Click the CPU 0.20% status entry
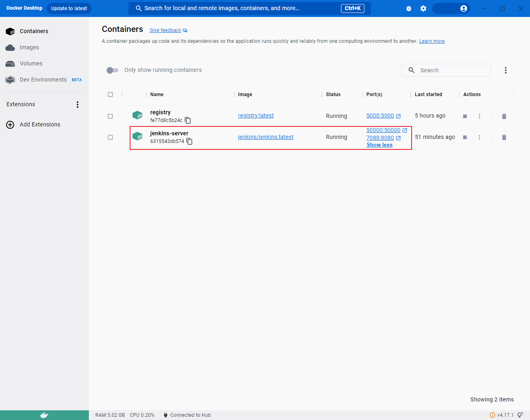530x420 pixels. click(x=142, y=415)
